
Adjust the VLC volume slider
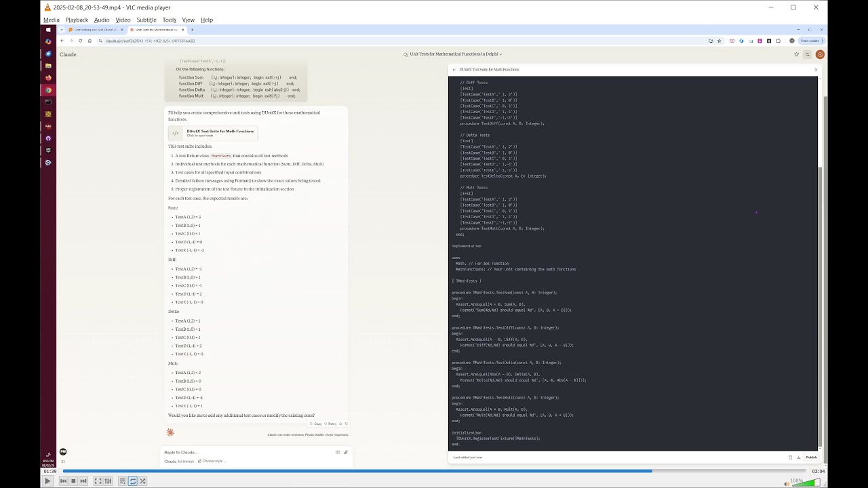806,483
